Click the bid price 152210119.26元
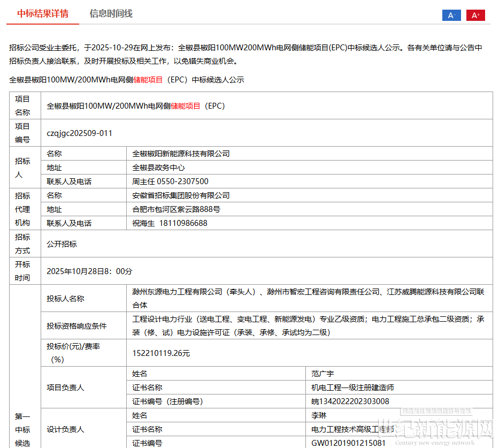This screenshot has width=499, height=448. [x=161, y=353]
